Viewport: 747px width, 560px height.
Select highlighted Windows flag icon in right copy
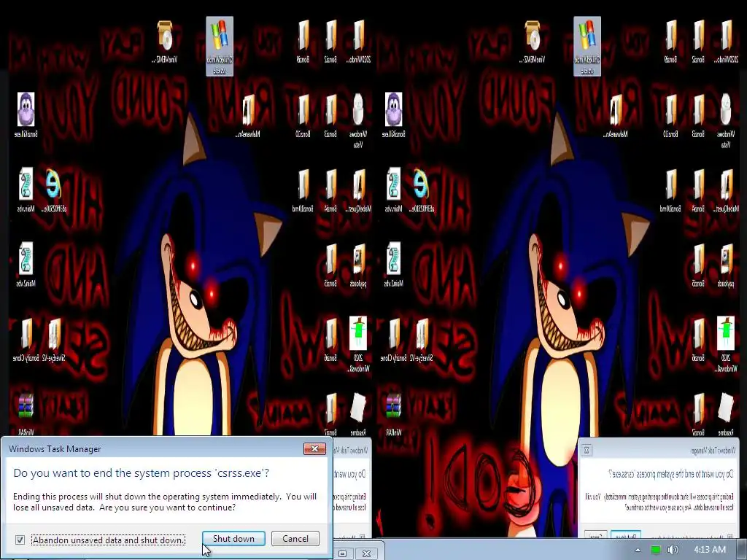pyautogui.click(x=587, y=46)
